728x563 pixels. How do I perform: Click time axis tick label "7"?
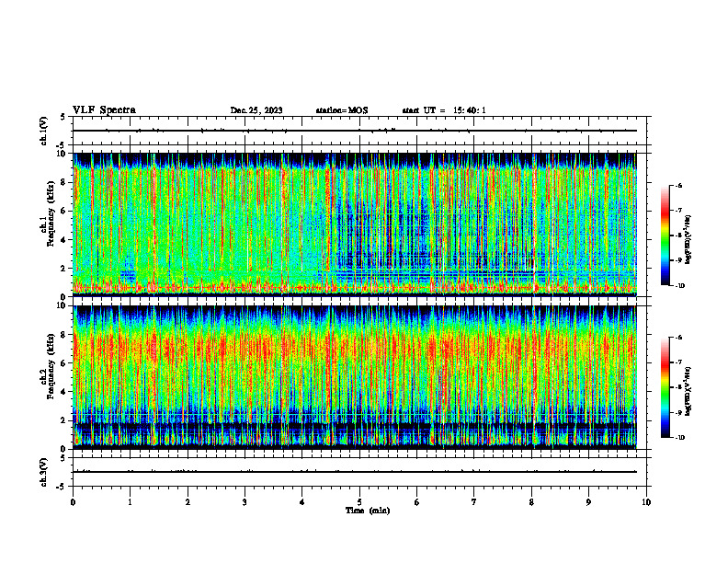tap(474, 502)
